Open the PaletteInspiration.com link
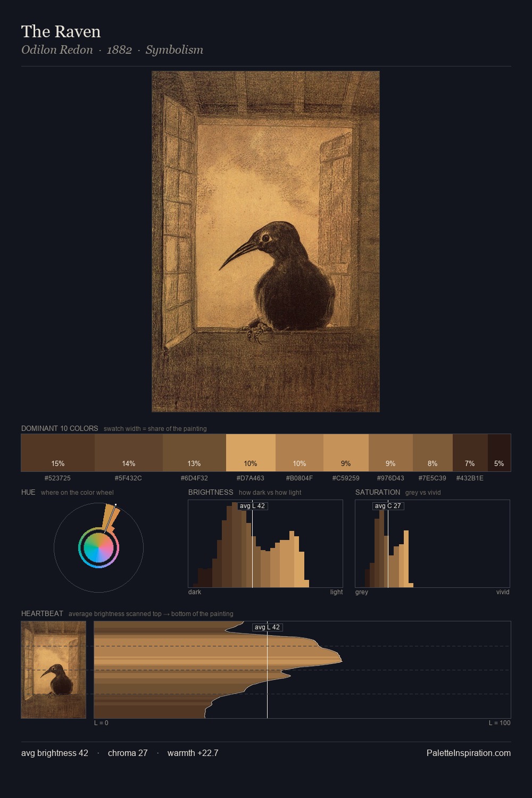The width and height of the screenshot is (532, 798). (469, 753)
